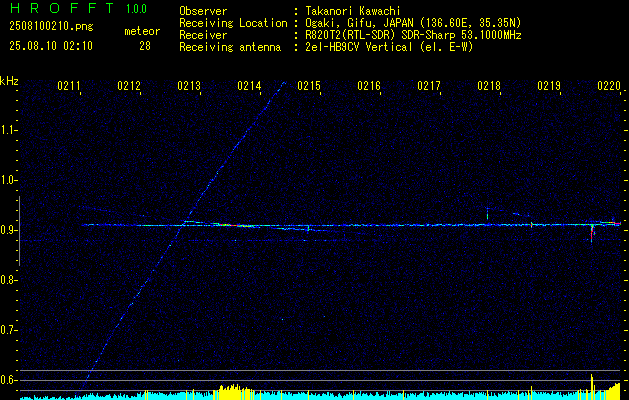
Task: Click the 0219 time marker
Action: click(549, 85)
